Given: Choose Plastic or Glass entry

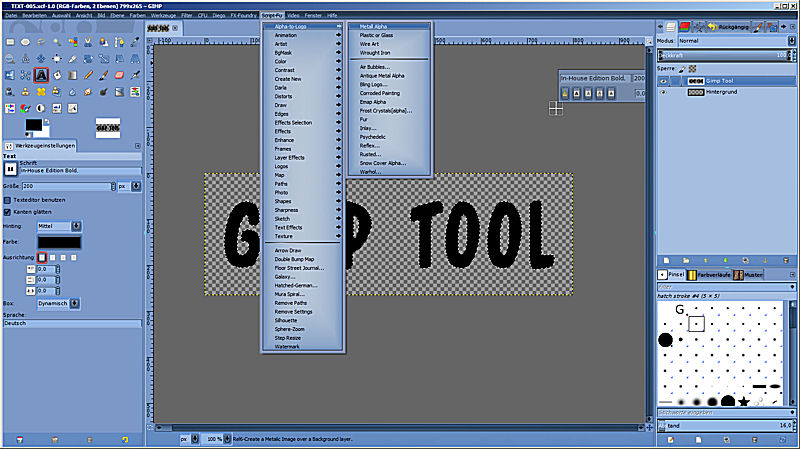Looking at the screenshot, I should tap(390, 35).
